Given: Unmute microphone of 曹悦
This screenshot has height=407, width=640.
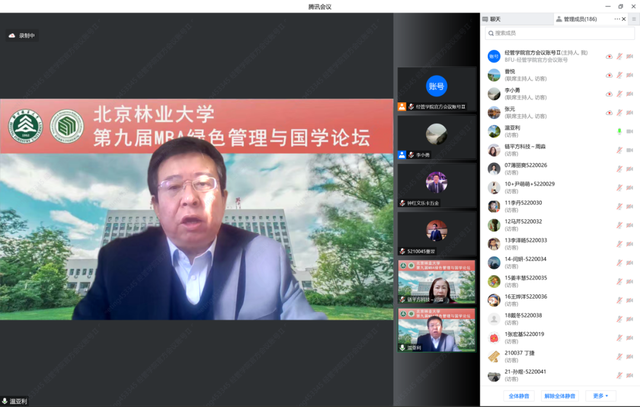Looking at the screenshot, I should 619,75.
